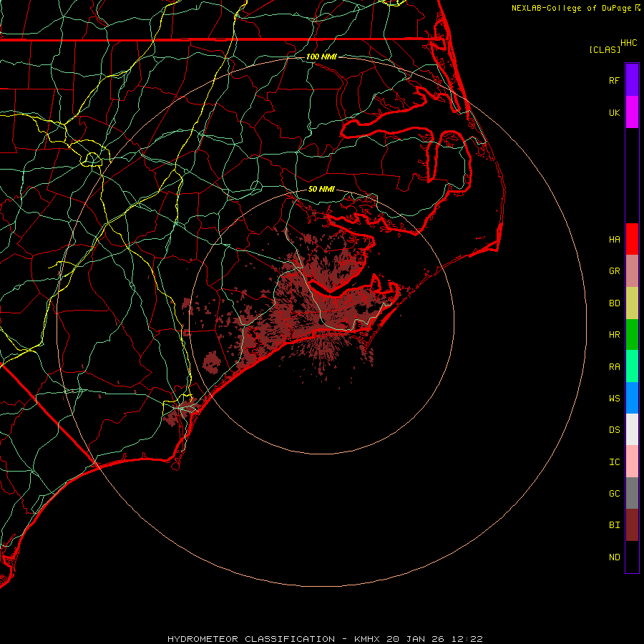The height and width of the screenshot is (644, 644).
Task: Click the [CLAS] units label
Action: coord(605,49)
